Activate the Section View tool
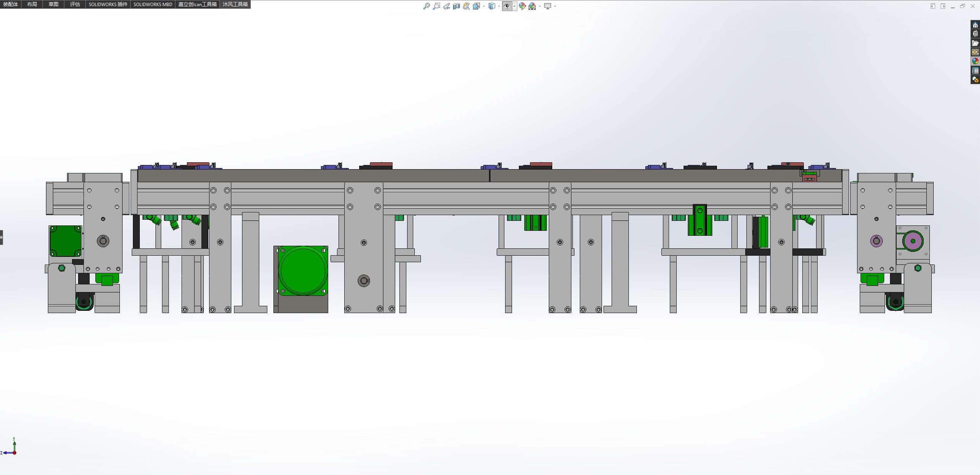Image resolution: width=980 pixels, height=475 pixels. tap(456, 6)
